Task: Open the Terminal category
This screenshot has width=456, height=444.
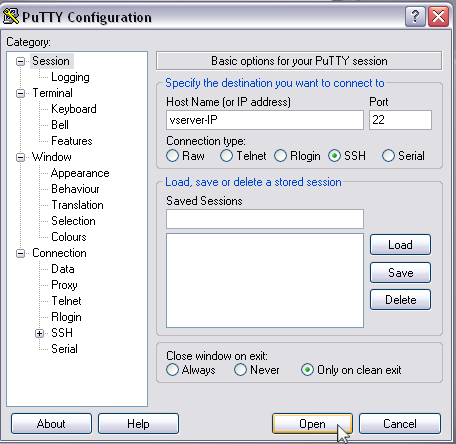Action: tap(52, 93)
